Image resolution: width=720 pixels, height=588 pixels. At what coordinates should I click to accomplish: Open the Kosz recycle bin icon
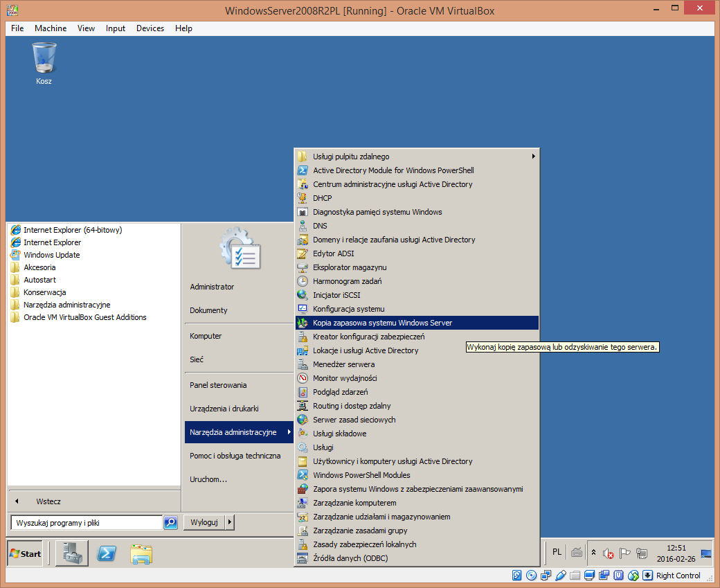44,64
